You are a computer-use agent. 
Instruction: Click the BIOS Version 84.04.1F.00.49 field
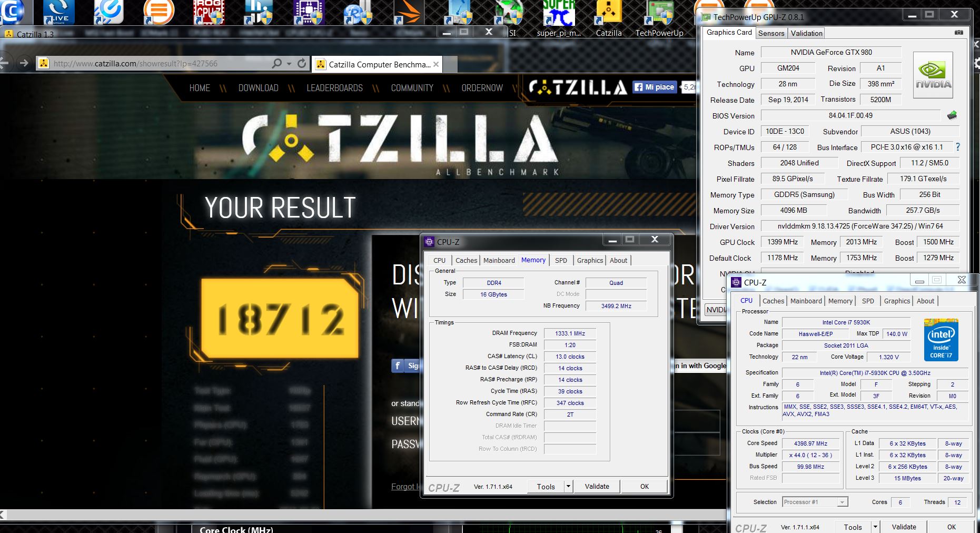850,115
